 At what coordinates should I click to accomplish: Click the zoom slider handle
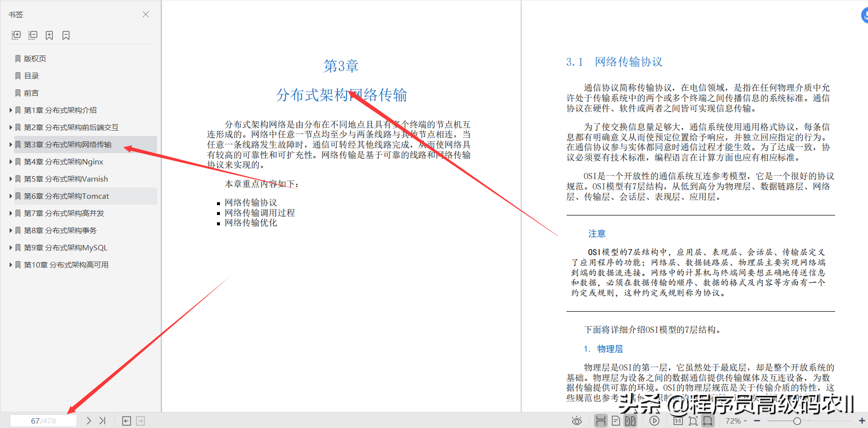[797, 421]
